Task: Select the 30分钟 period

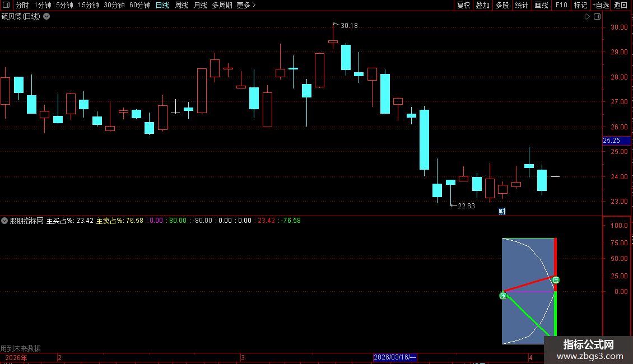Action: point(114,5)
